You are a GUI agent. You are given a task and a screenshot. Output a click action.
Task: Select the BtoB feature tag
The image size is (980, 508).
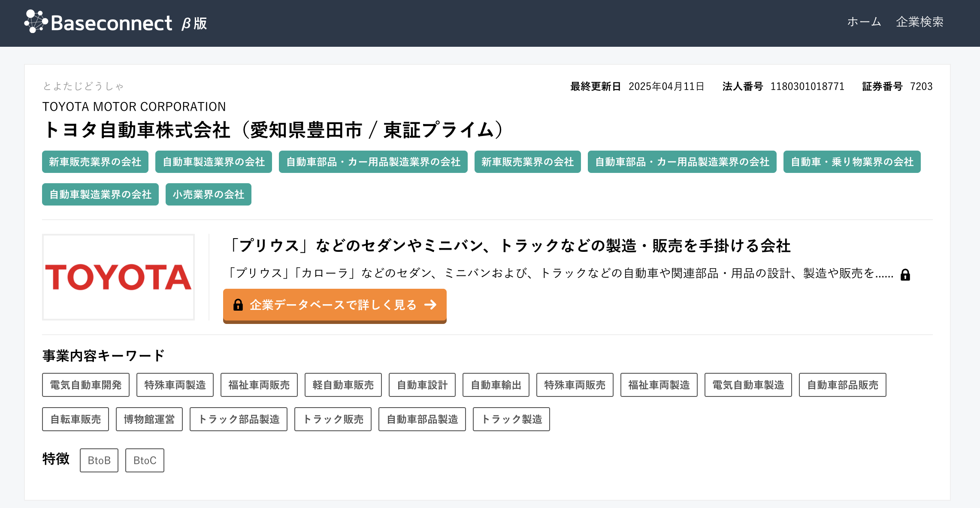click(99, 460)
